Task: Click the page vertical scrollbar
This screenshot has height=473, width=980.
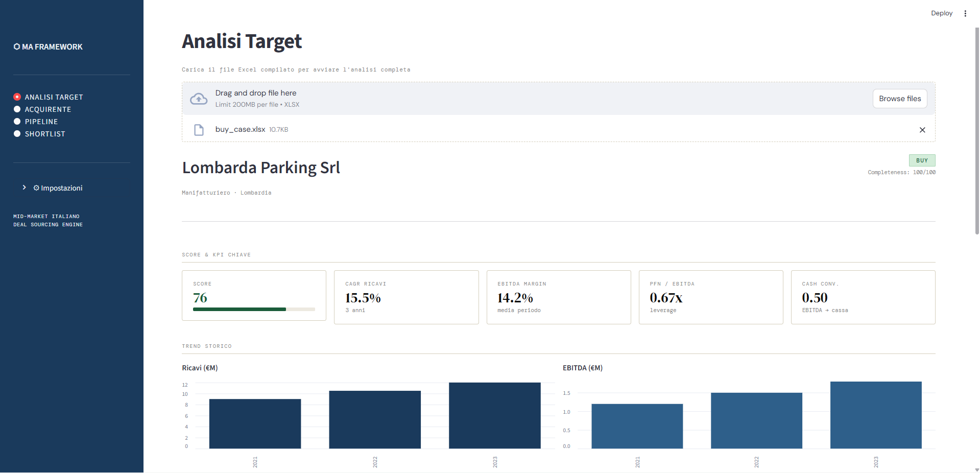Action: click(976, 128)
